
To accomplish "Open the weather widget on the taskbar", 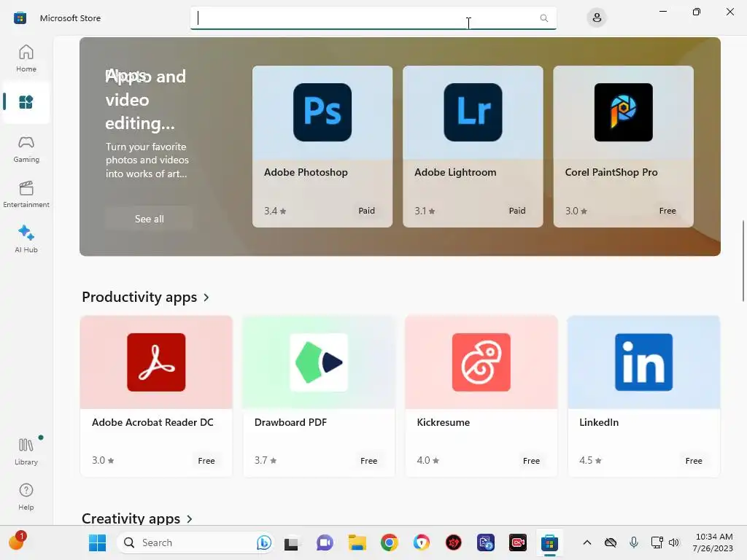I will [x=18, y=542].
